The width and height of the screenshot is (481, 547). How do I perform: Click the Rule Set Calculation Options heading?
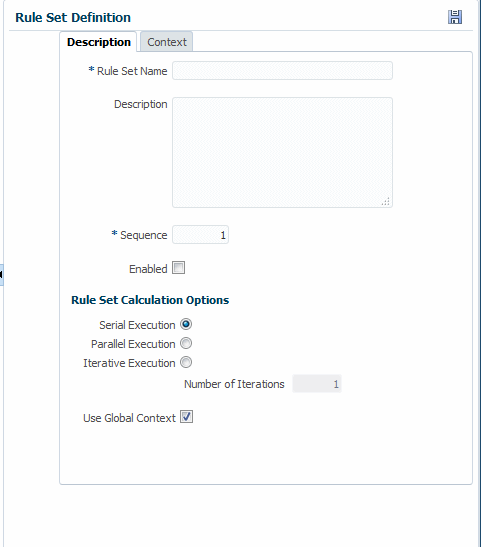click(x=150, y=300)
